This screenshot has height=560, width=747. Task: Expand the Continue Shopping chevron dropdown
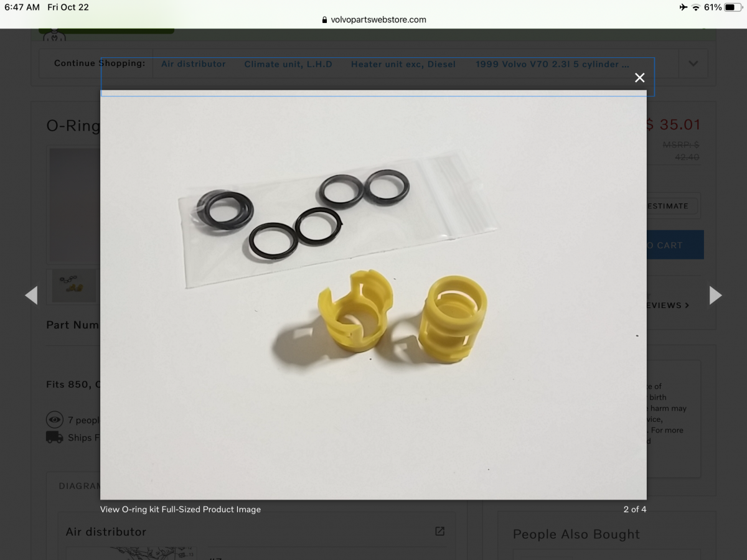[x=693, y=63]
